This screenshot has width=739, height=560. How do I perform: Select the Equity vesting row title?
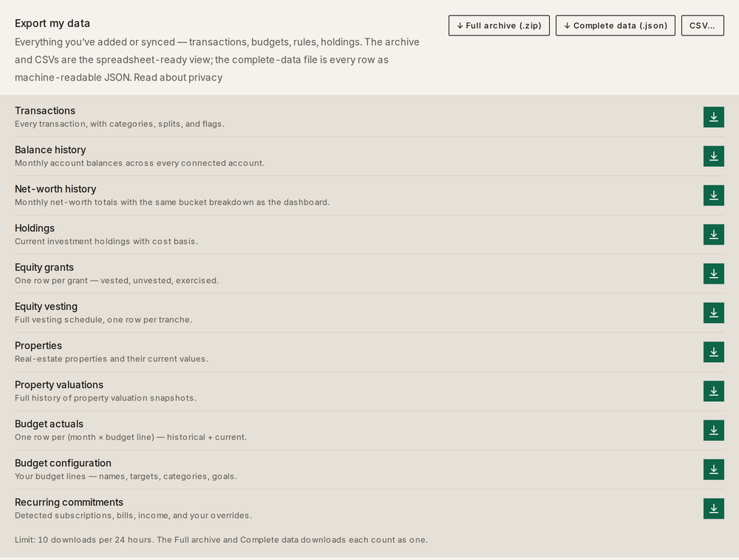coord(46,306)
